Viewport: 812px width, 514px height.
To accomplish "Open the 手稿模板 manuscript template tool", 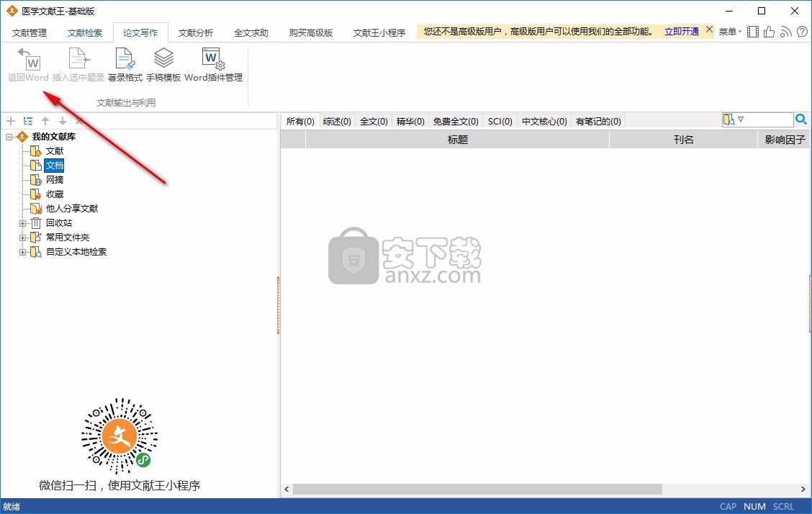I will coord(163,66).
